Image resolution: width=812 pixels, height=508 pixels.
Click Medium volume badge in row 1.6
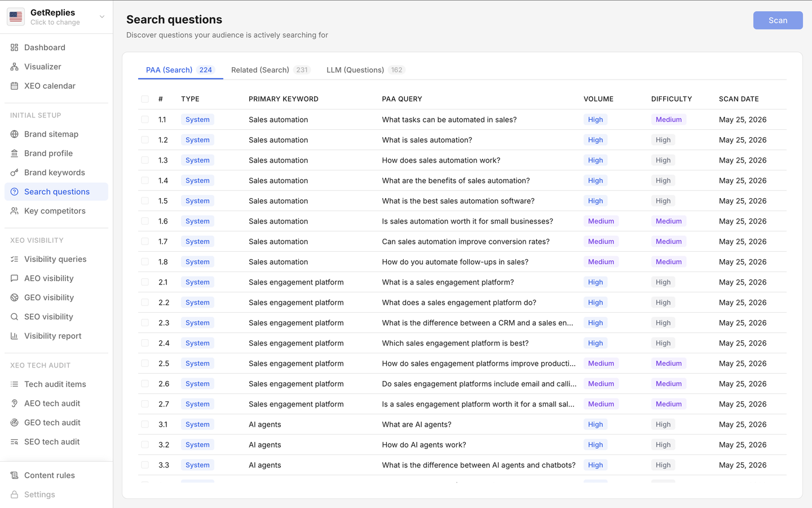point(601,221)
